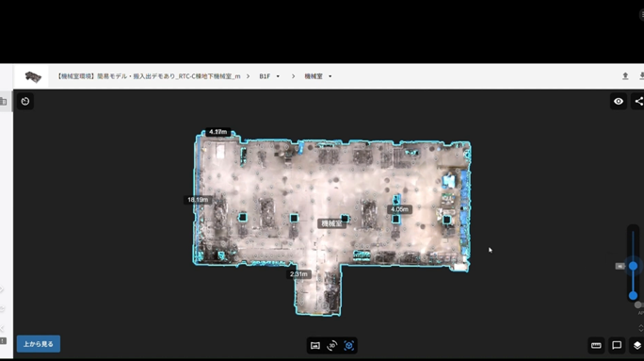Click the leftmost square column marker on floor plan
Screen dimensions: 644x361
(243, 217)
